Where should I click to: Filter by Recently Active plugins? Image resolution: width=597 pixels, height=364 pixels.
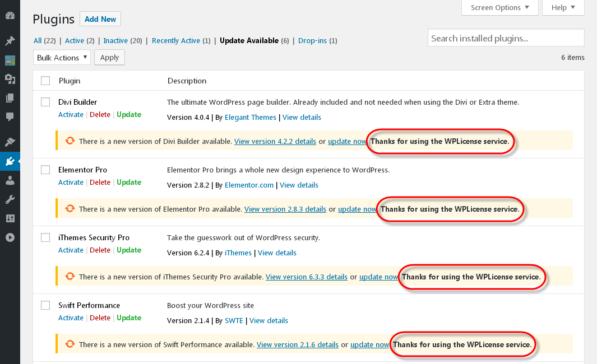[x=176, y=41]
